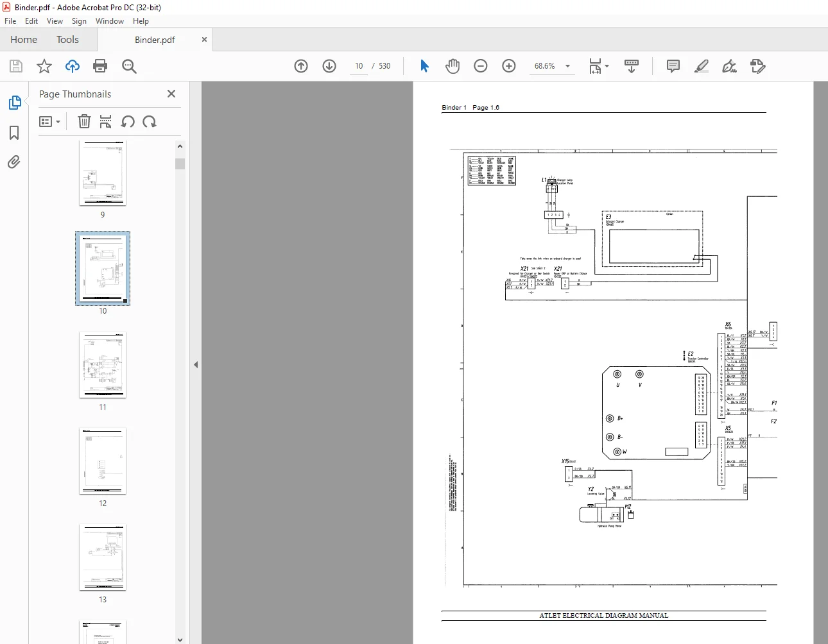The width and height of the screenshot is (828, 644).
Task: Click the cloud upload icon
Action: 73,66
